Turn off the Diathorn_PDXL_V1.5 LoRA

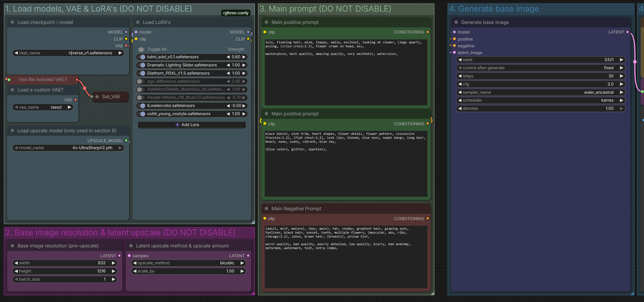pyautogui.click(x=141, y=73)
